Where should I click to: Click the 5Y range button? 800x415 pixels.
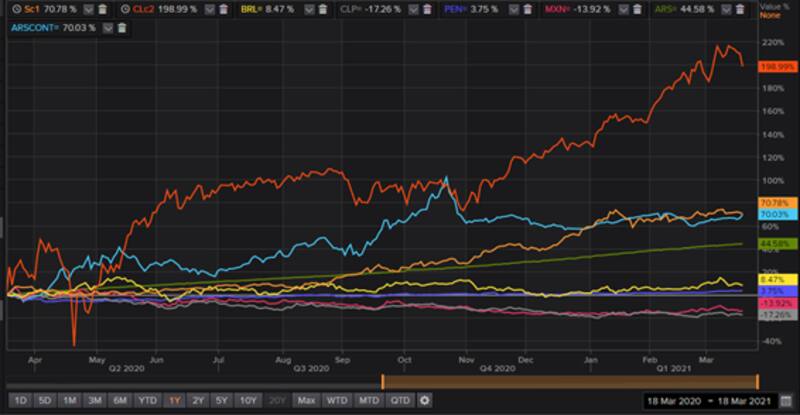pos(222,401)
